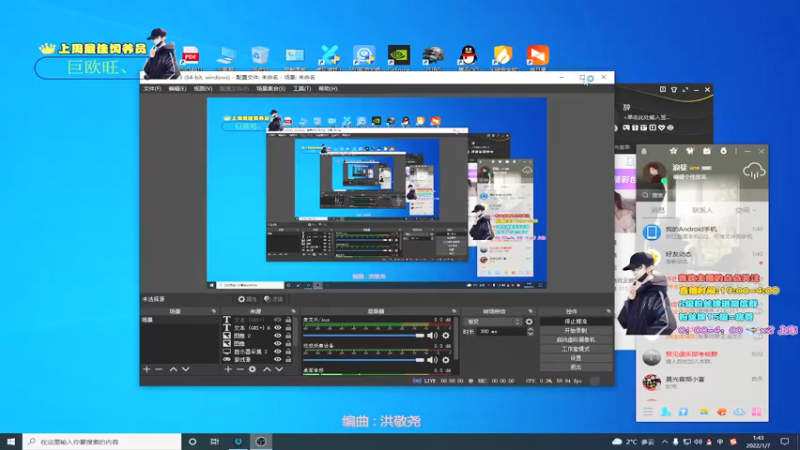Click the 属性 properties gear button
This screenshot has width=800, height=450.
247,299
